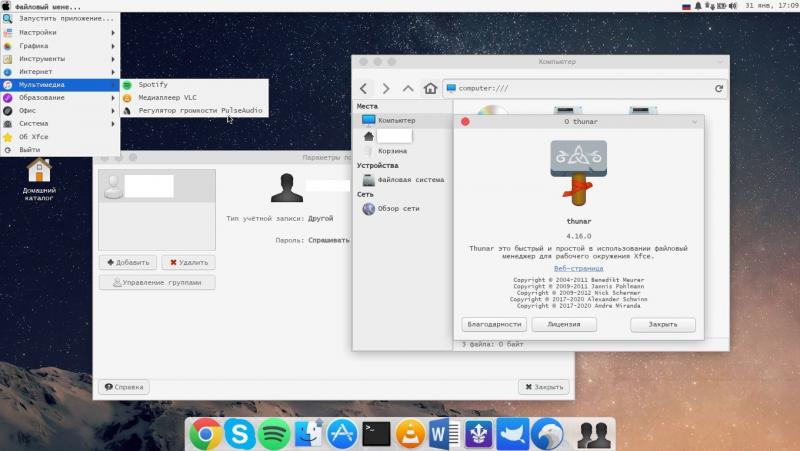Open the Веб-страница link
The width and height of the screenshot is (800, 451).
click(x=578, y=268)
